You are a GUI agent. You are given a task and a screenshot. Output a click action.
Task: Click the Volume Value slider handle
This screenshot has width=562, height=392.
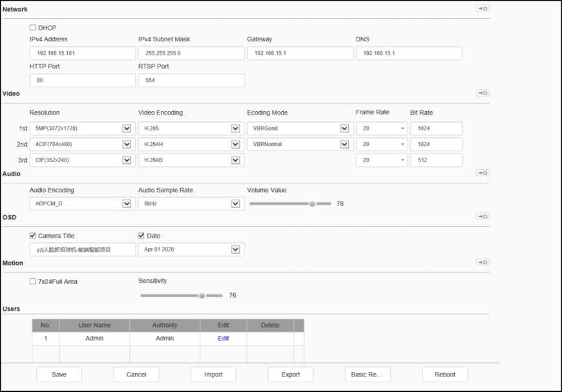(312, 203)
